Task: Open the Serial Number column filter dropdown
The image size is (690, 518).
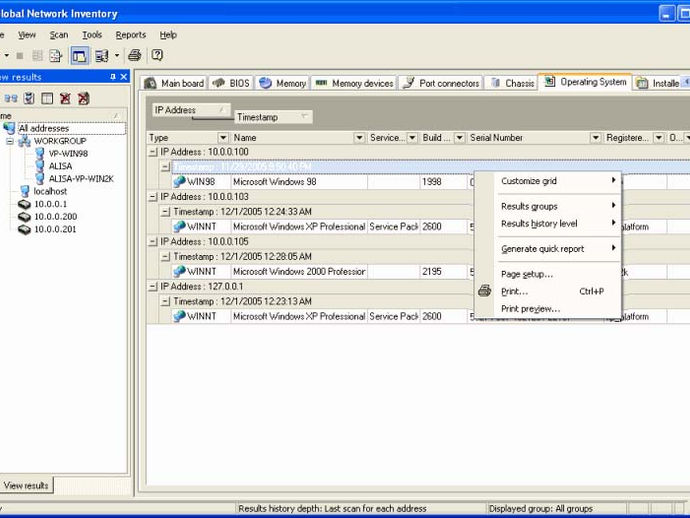Action: (x=595, y=138)
